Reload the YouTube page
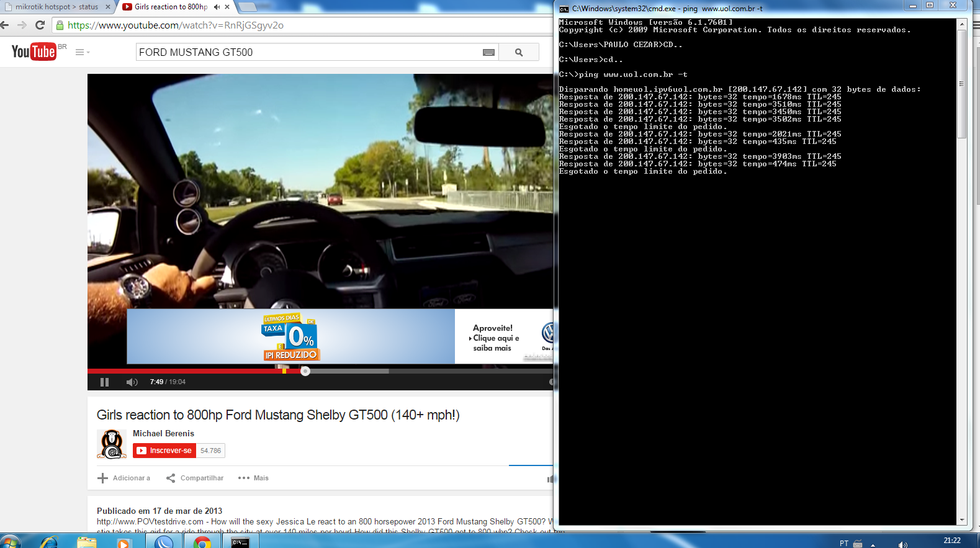 [x=40, y=25]
